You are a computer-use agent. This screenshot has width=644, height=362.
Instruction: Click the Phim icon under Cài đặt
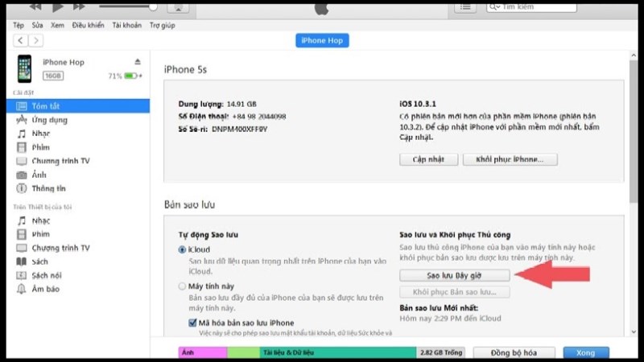pyautogui.click(x=22, y=147)
